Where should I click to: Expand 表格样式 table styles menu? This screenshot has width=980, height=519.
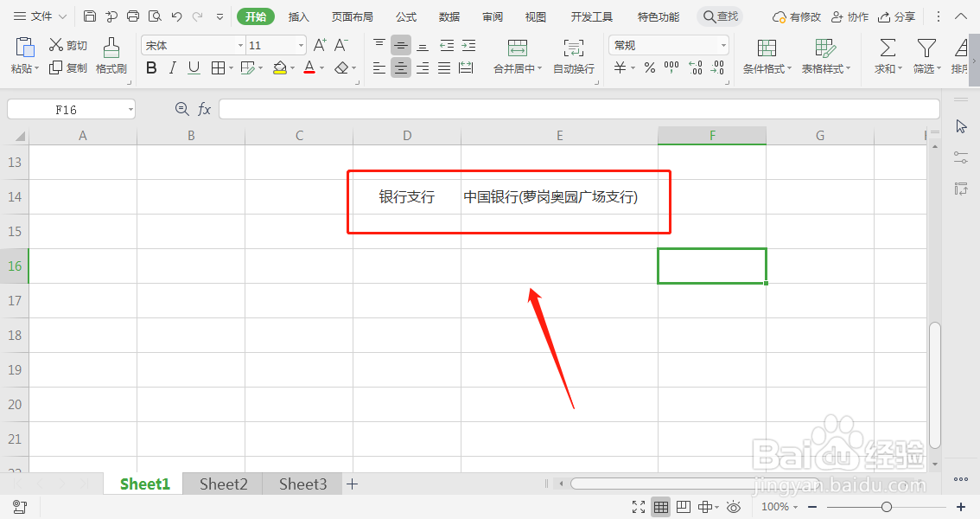(848, 69)
